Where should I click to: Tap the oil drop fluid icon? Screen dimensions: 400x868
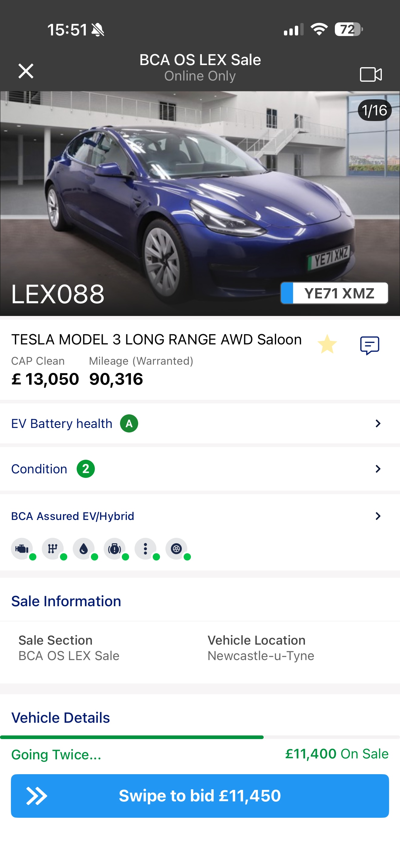pyautogui.click(x=84, y=549)
